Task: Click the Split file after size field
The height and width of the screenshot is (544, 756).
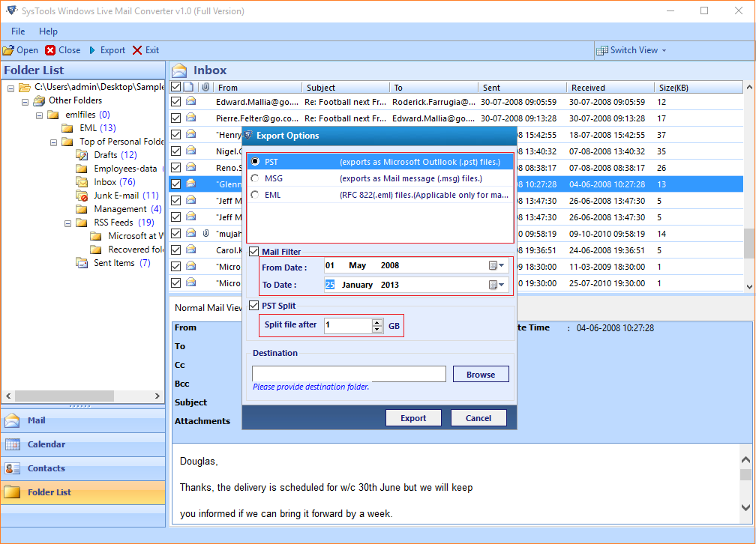Action: point(348,325)
